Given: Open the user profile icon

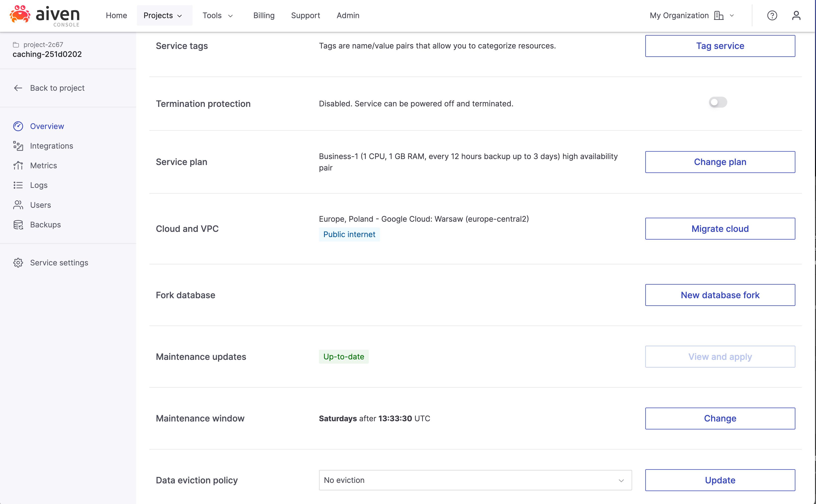Looking at the screenshot, I should click(x=796, y=15).
